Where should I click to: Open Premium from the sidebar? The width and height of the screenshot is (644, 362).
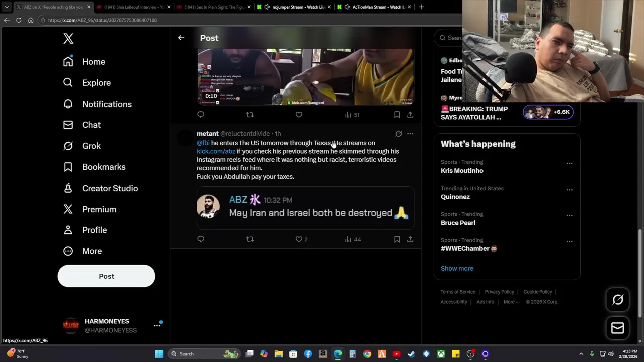coord(90,209)
